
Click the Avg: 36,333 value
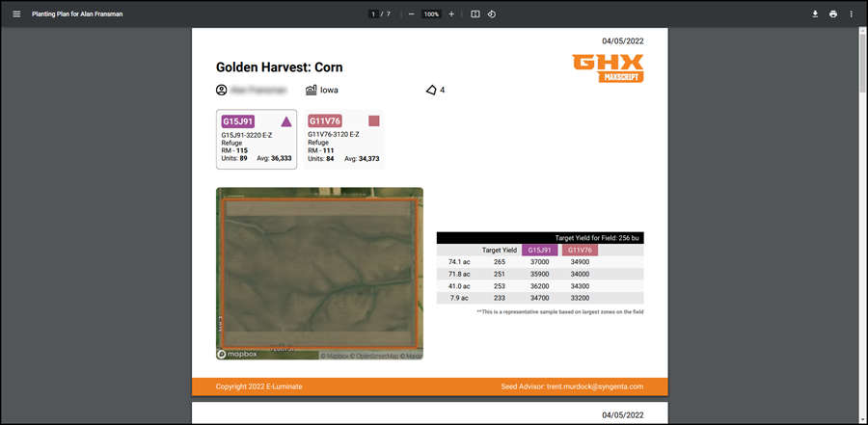(275, 159)
